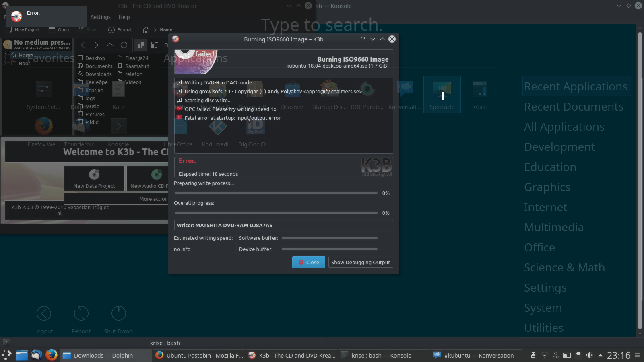Select the telefon folder
This screenshot has width=644, height=362.
pos(130,74)
